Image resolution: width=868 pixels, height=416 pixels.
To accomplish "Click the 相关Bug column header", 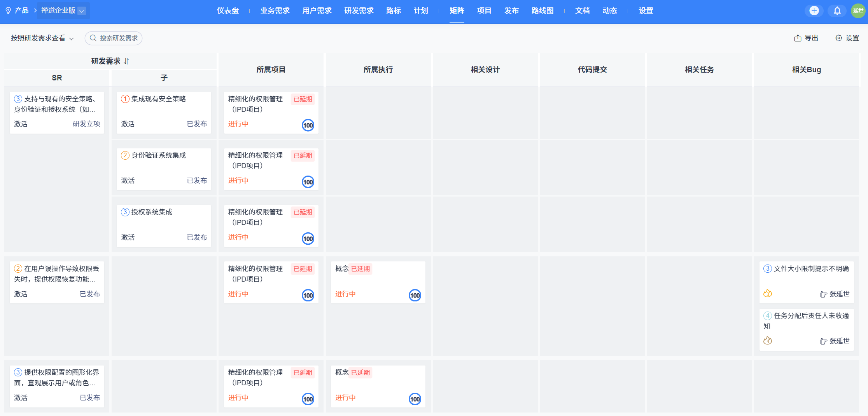I will 806,70.
